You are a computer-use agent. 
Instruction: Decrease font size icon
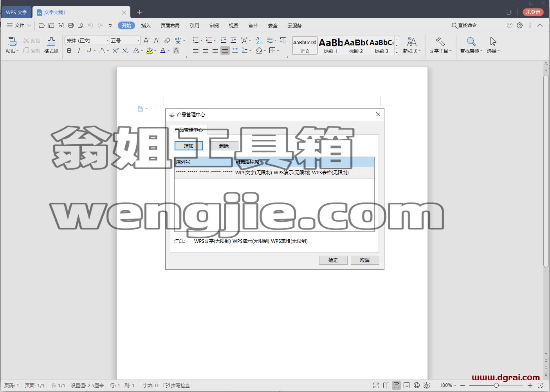click(x=157, y=40)
